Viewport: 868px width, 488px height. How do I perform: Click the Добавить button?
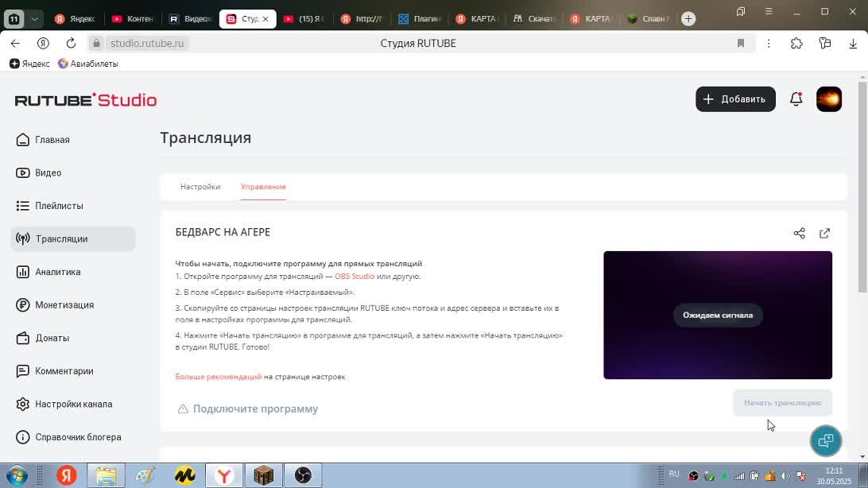735,99
